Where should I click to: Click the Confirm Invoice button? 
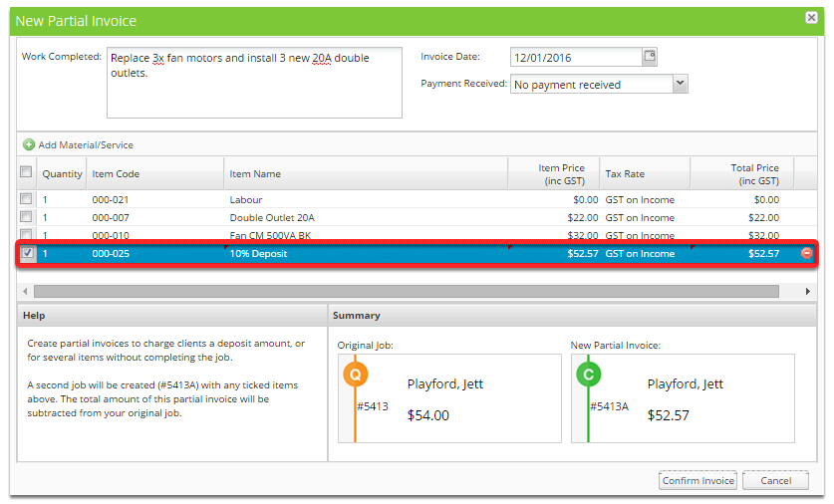point(697,481)
